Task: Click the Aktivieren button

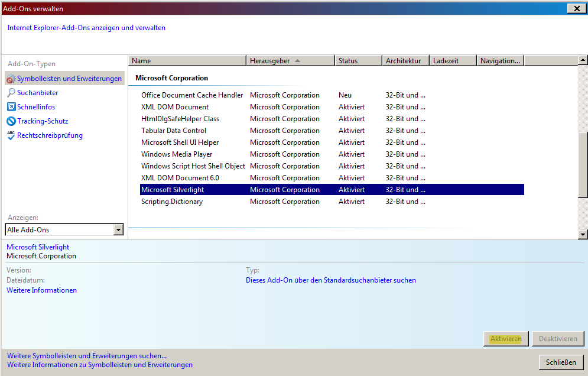Action: pyautogui.click(x=506, y=339)
